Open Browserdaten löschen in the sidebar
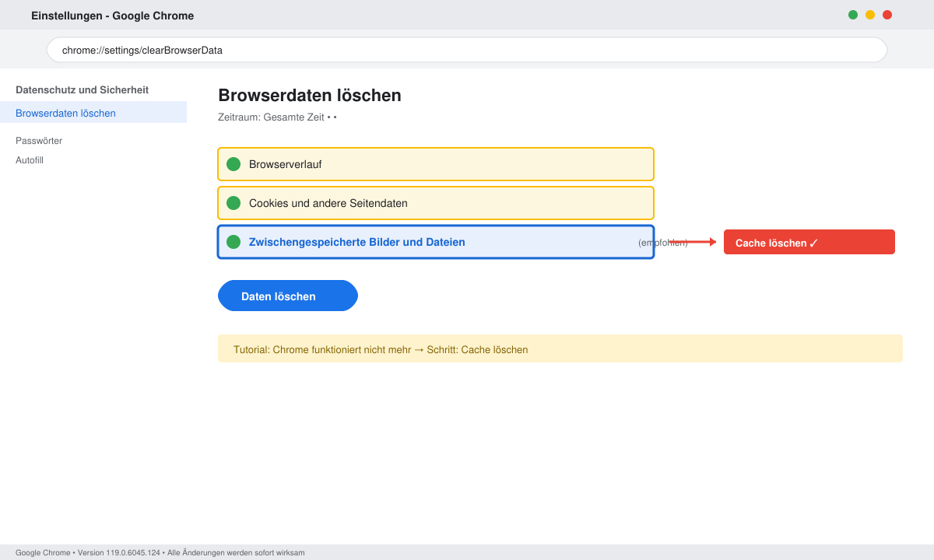 click(x=93, y=112)
